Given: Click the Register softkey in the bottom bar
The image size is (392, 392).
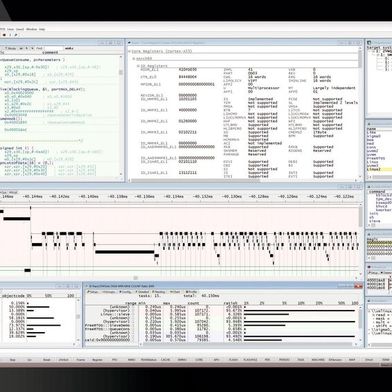Looking at the screenshot, I should point(97,360).
